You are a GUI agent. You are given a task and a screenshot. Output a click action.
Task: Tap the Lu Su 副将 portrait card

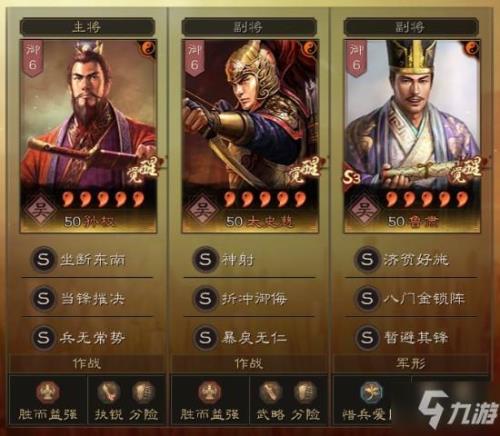(412, 136)
